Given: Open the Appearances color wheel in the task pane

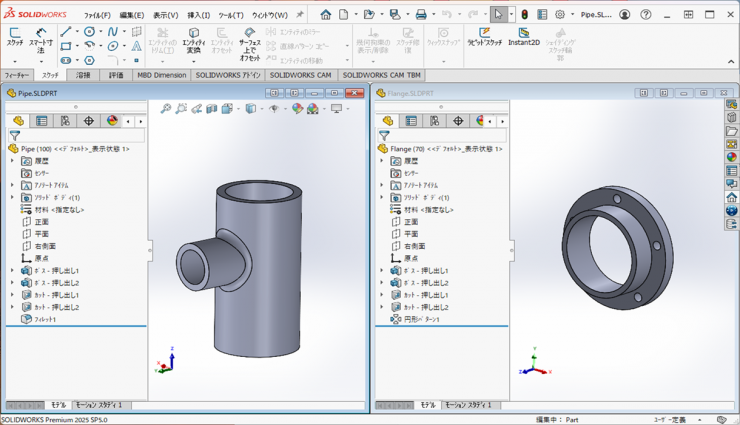Looking at the screenshot, I should (732, 157).
